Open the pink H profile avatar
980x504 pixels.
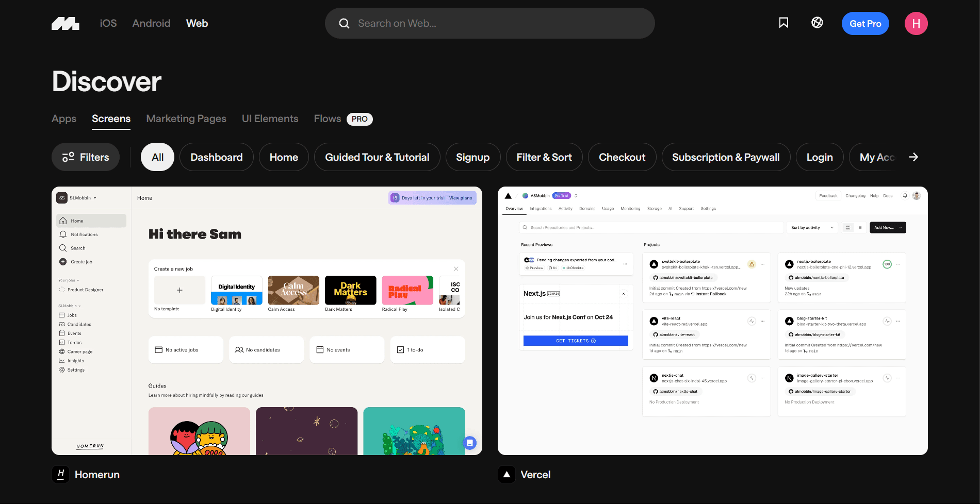tap(916, 24)
